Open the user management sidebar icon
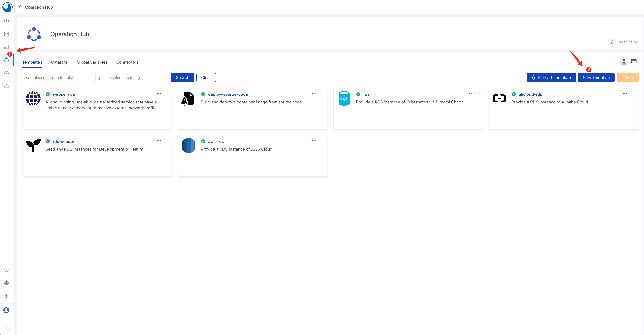The width and height of the screenshot is (644, 335). [x=6, y=86]
